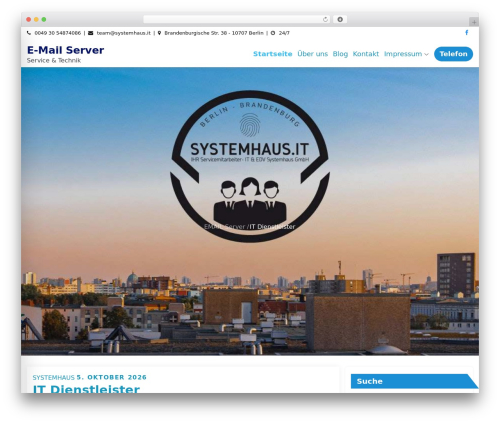Click the map pin icon beside Brandenburgische Str.

[159, 33]
